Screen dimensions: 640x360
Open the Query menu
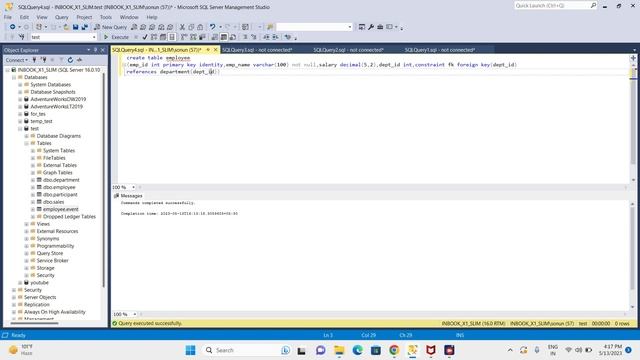[x=62, y=17]
